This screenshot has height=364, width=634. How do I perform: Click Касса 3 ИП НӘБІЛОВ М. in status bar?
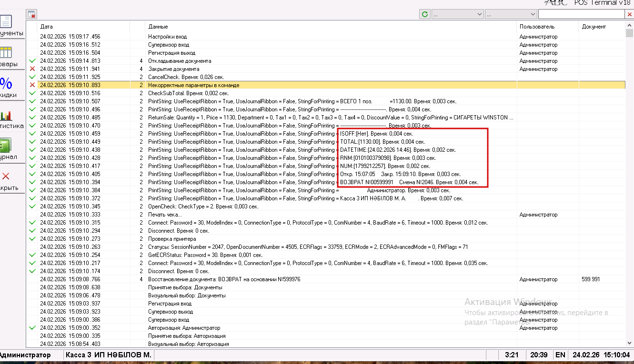(x=108, y=355)
